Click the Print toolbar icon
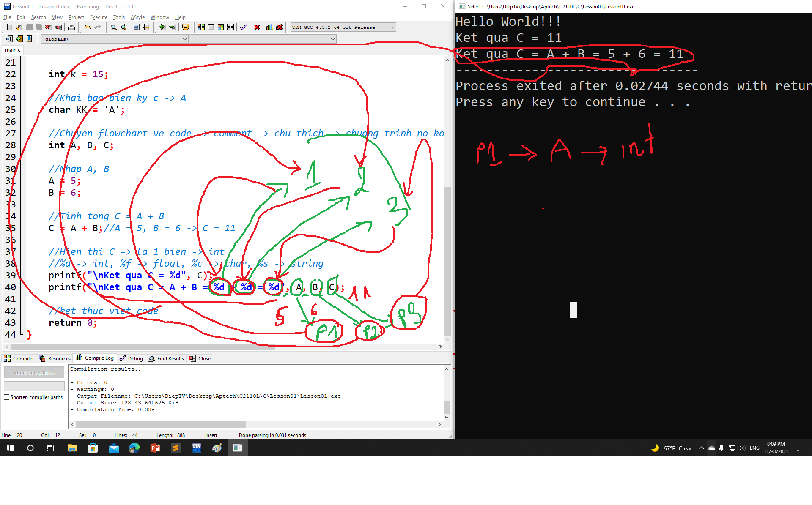 [x=71, y=27]
